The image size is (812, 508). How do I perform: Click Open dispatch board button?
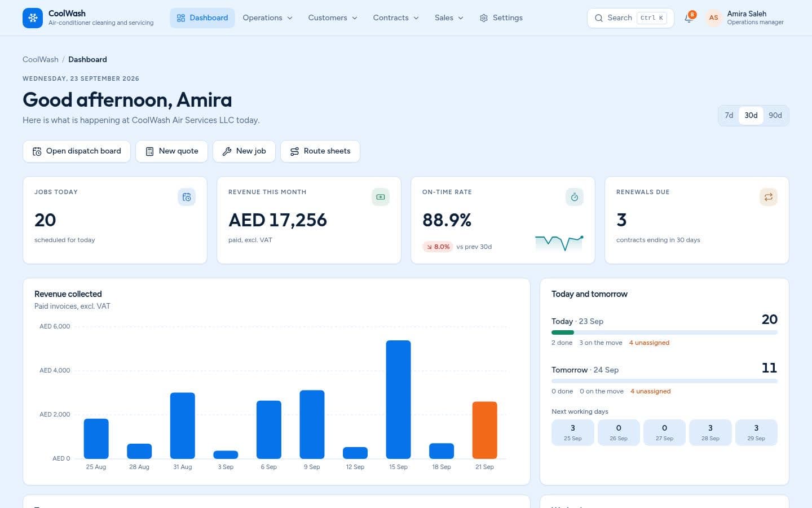point(77,151)
